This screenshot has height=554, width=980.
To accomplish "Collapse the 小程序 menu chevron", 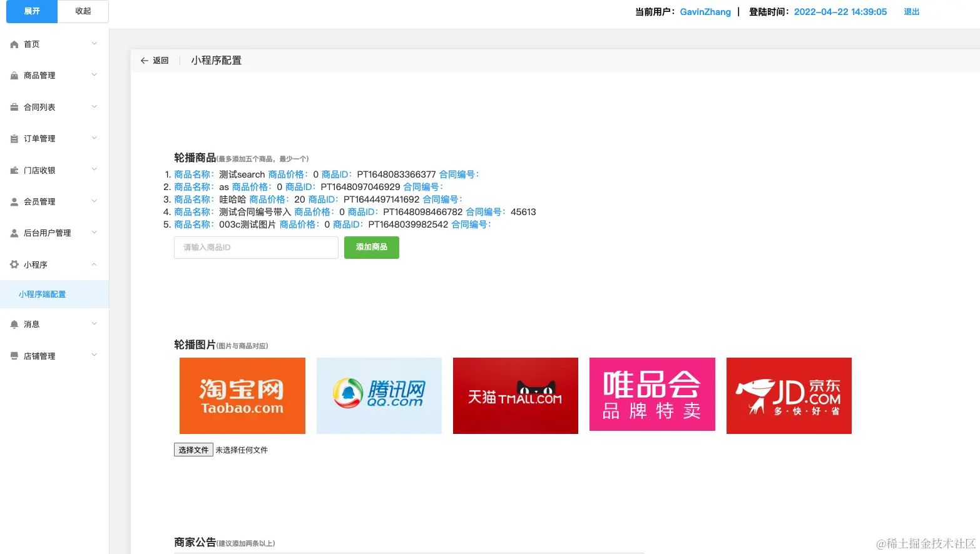I will [94, 264].
